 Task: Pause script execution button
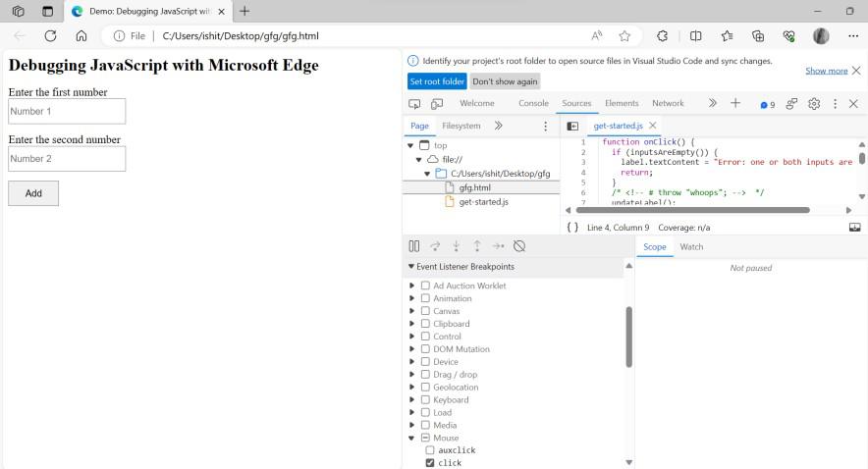414,246
